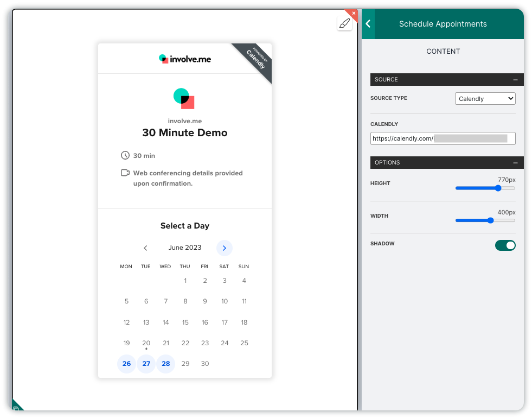The height and width of the screenshot is (418, 532).
Task: Open the Source Type dropdown
Action: pyautogui.click(x=485, y=99)
